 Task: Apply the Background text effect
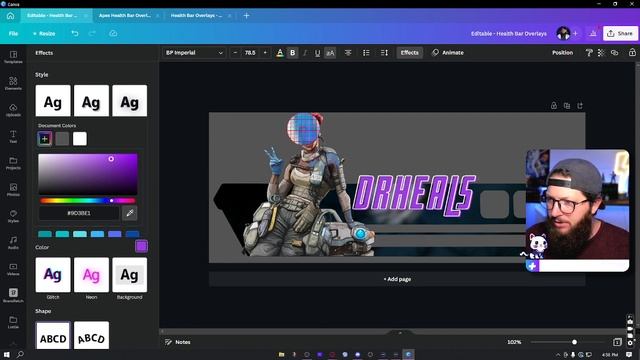coord(130,275)
